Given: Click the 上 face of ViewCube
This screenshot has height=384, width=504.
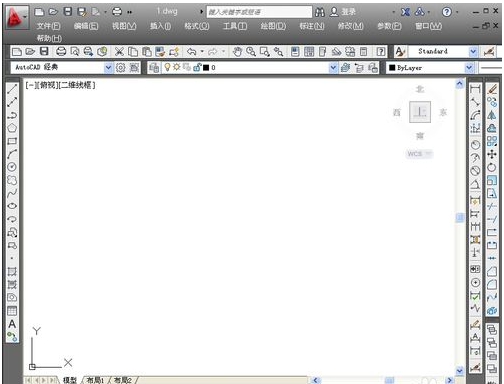Looking at the screenshot, I should click(x=420, y=112).
